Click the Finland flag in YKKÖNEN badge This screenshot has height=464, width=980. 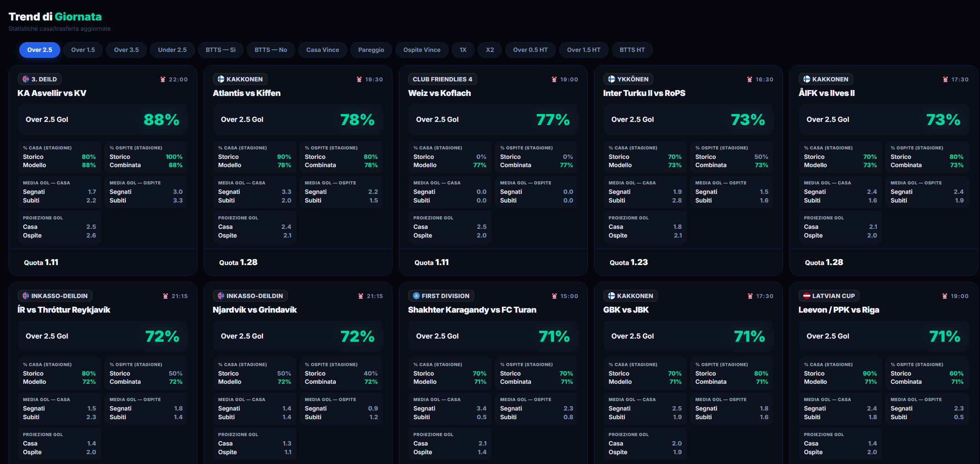coord(612,79)
